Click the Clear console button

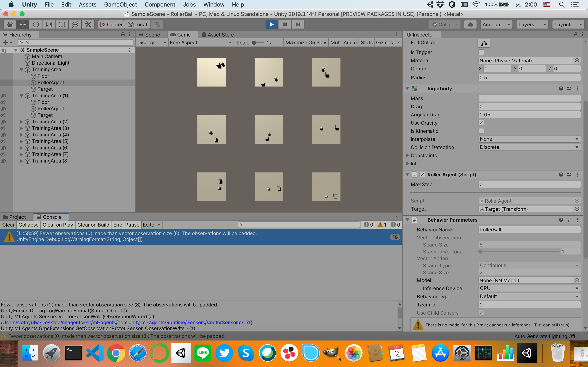(x=8, y=225)
